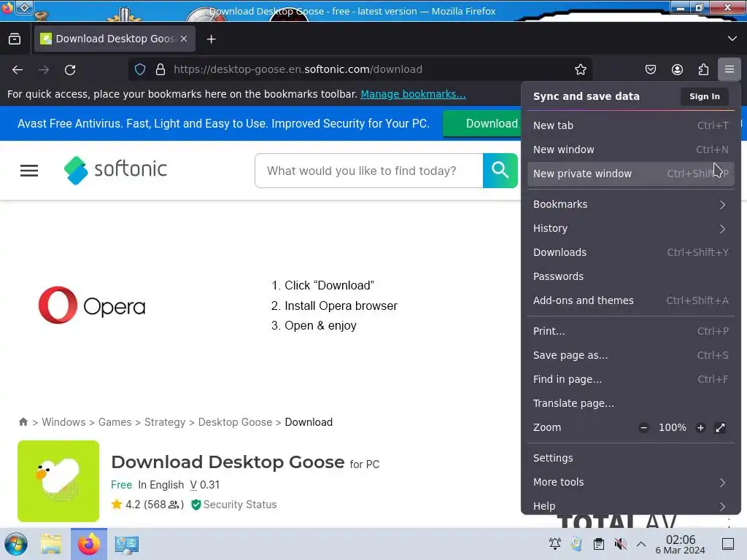This screenshot has height=560, width=747.
Task: Open the Save to Pocket icon
Action: click(x=650, y=69)
